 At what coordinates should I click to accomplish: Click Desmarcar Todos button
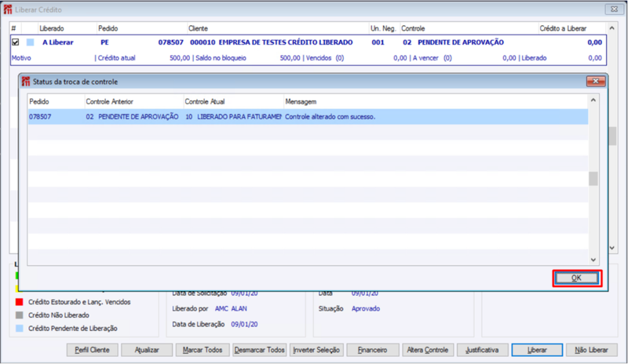(x=260, y=350)
